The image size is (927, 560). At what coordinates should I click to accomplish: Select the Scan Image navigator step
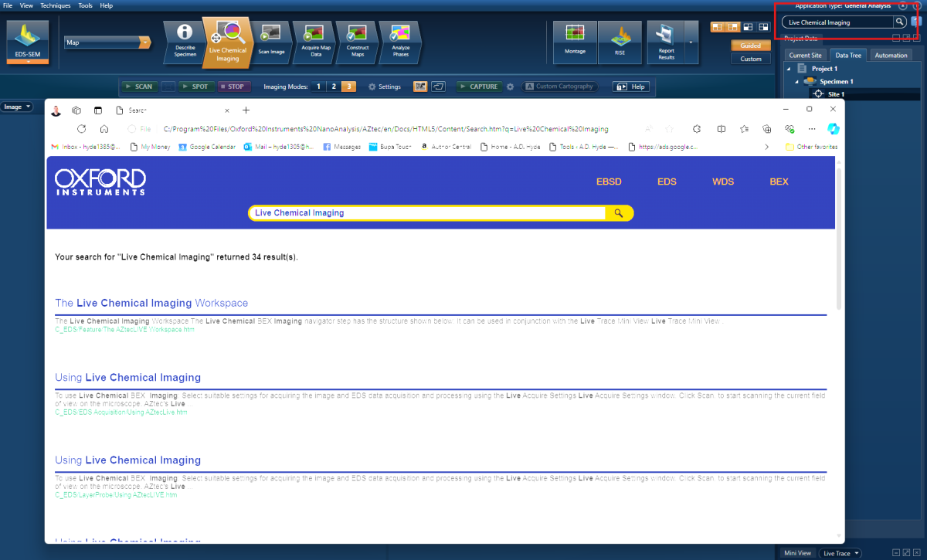coord(271,41)
